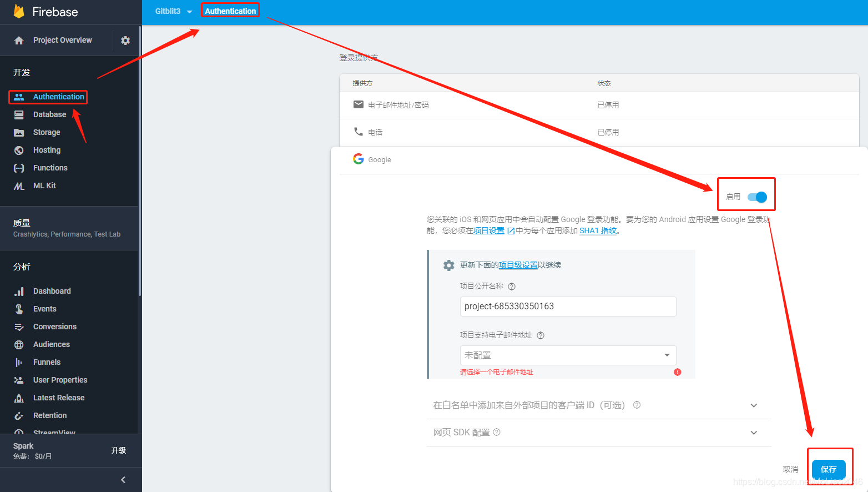Click the User Properties icon
Viewport: 868px width, 492px height.
(19, 380)
